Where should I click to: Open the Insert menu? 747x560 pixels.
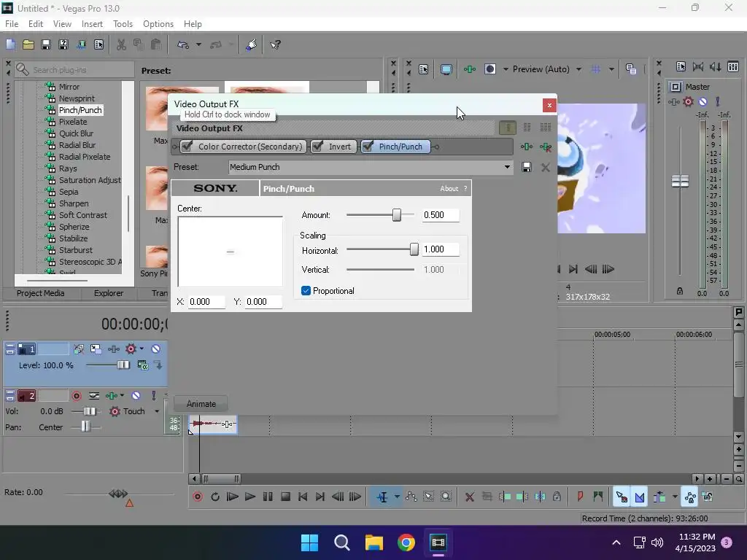pos(92,24)
